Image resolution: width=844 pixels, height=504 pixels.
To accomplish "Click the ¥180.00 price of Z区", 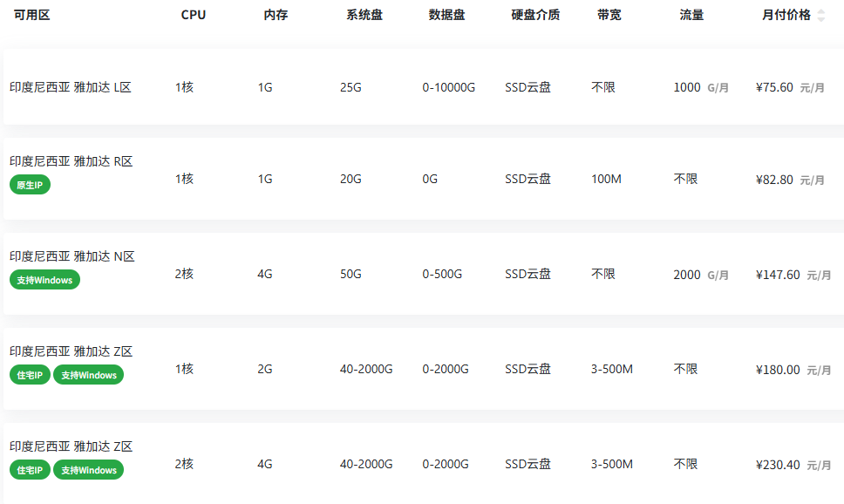I will pos(778,370).
